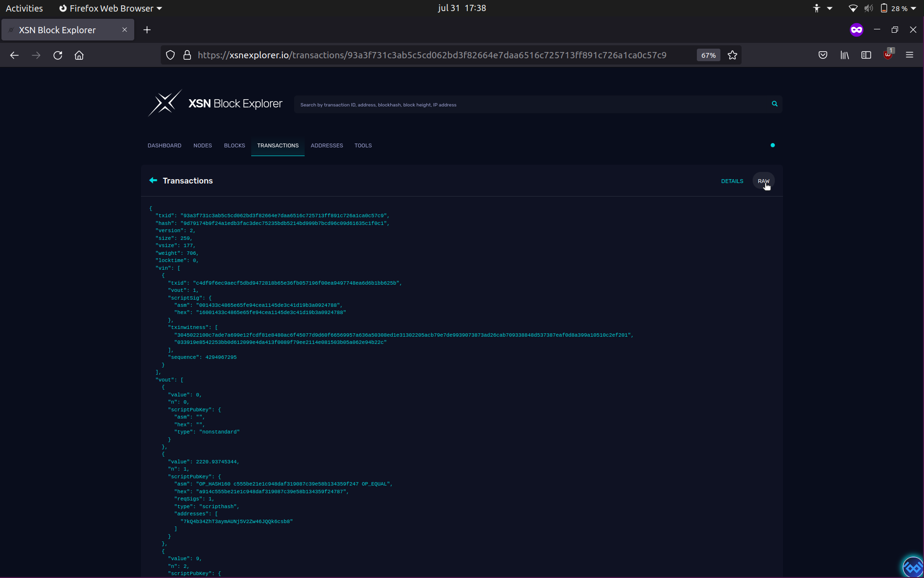Click the private browsing mask icon
This screenshot has width=924, height=578.
(x=857, y=30)
